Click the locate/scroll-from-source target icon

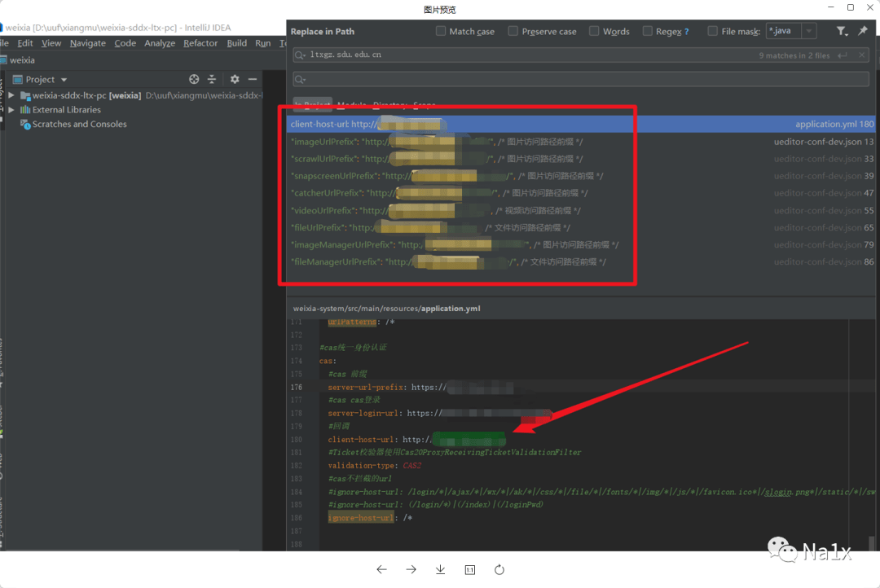pyautogui.click(x=194, y=79)
